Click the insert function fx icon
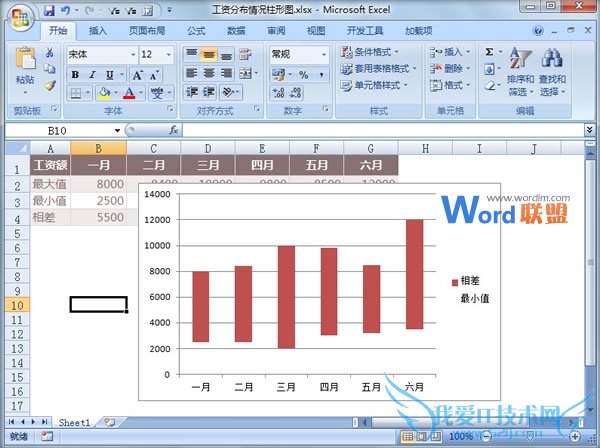This screenshot has height=448, width=600. [x=174, y=130]
